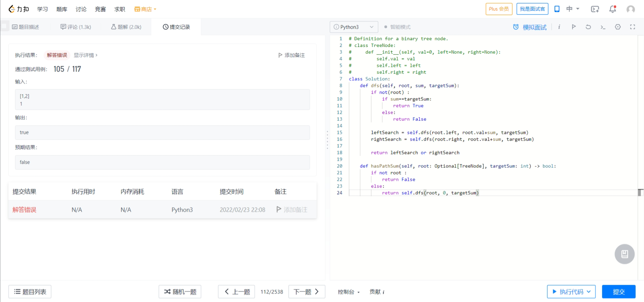
Task: Toggle fullscreen editor mode
Action: [633, 27]
